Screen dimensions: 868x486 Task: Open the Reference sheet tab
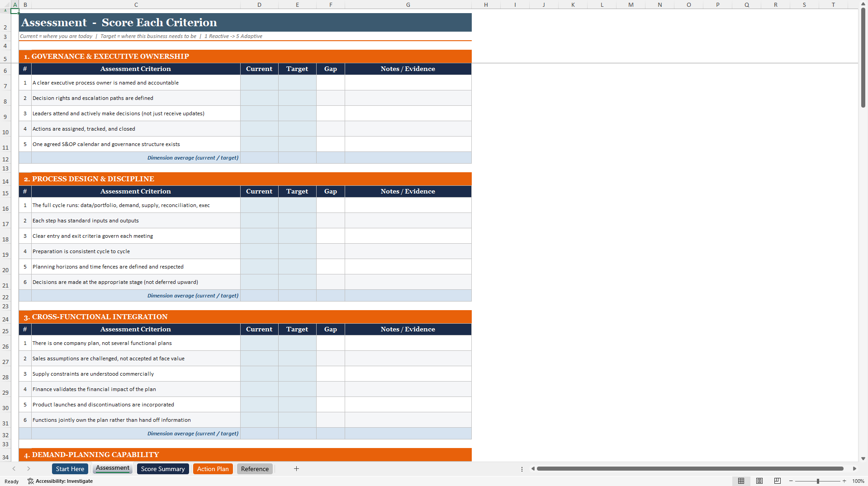point(255,469)
